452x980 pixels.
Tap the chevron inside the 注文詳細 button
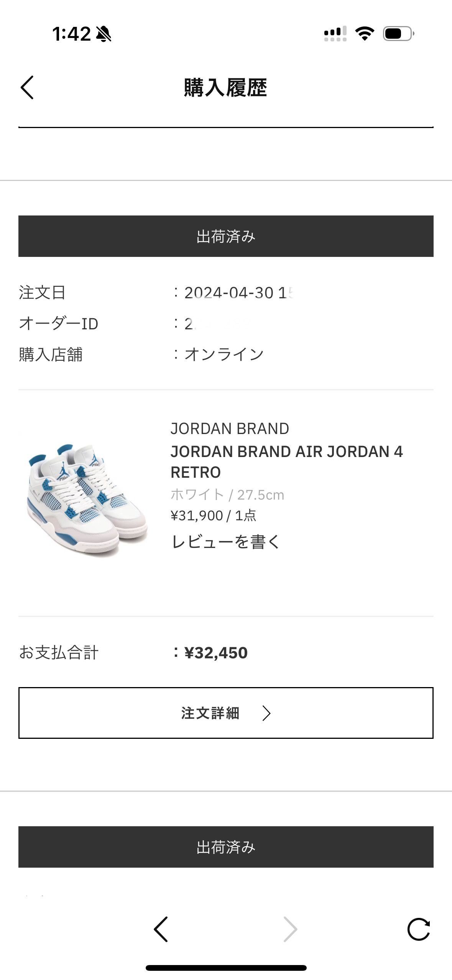[x=266, y=713]
